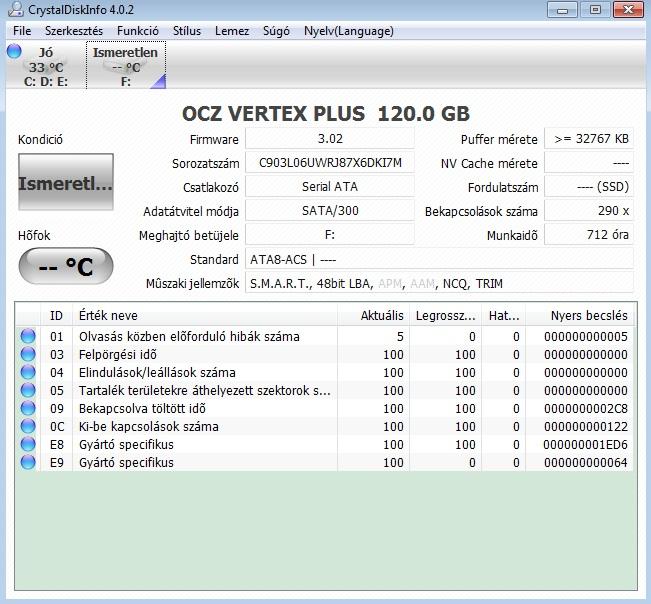The height and width of the screenshot is (604, 651).
Task: Select the Ki-be kapcsolások száma row
Action: [325, 426]
